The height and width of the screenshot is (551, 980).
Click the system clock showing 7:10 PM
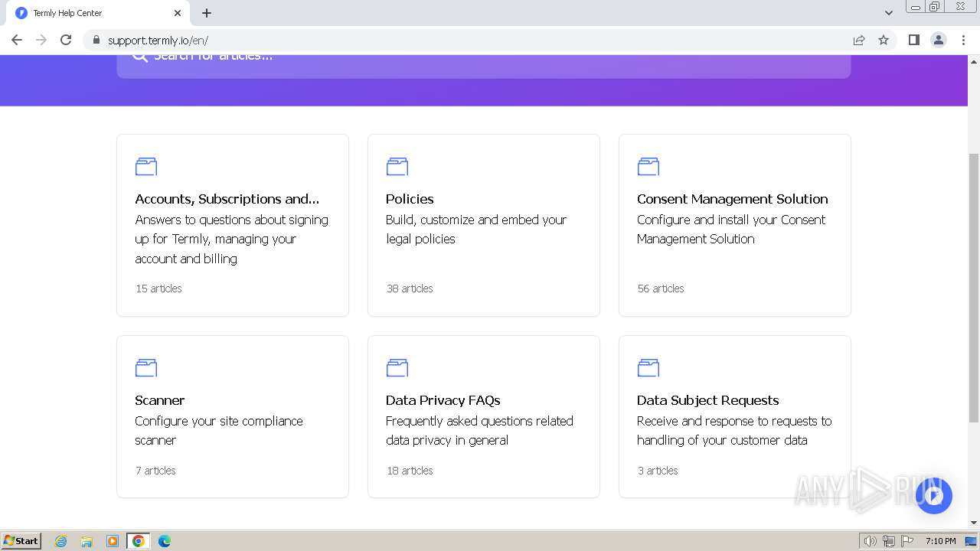[940, 541]
